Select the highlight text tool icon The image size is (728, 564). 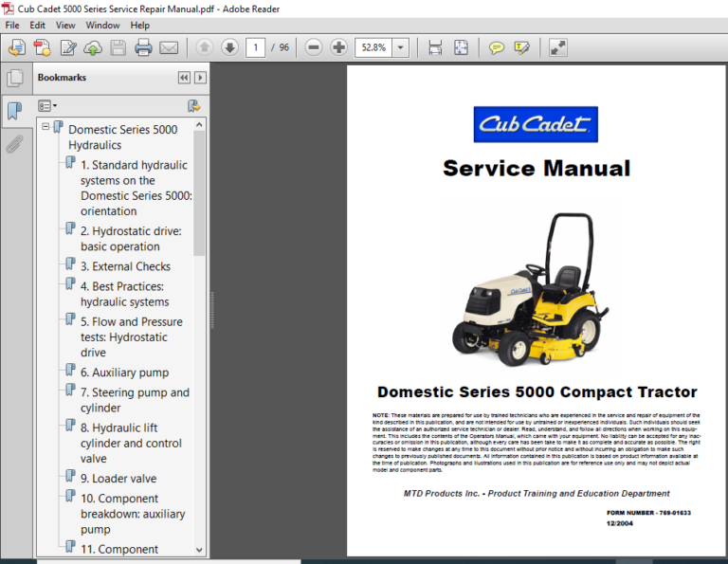point(522,47)
